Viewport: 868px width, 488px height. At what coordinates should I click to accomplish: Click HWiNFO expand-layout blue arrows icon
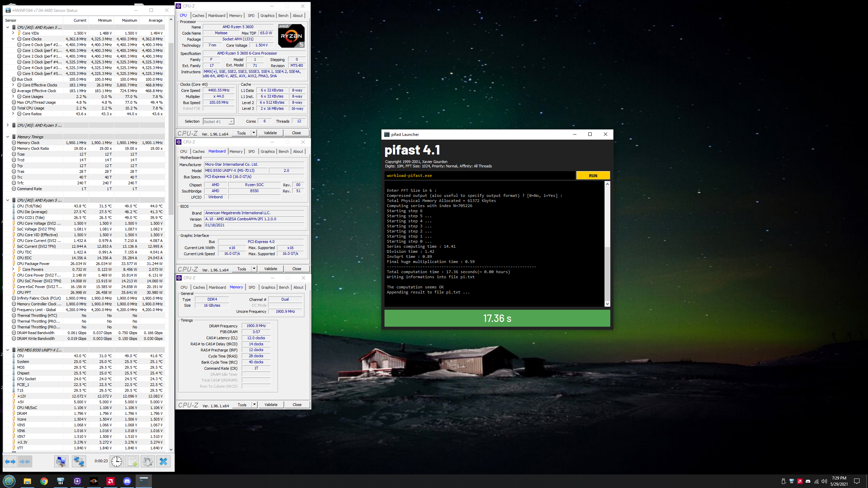(10, 462)
